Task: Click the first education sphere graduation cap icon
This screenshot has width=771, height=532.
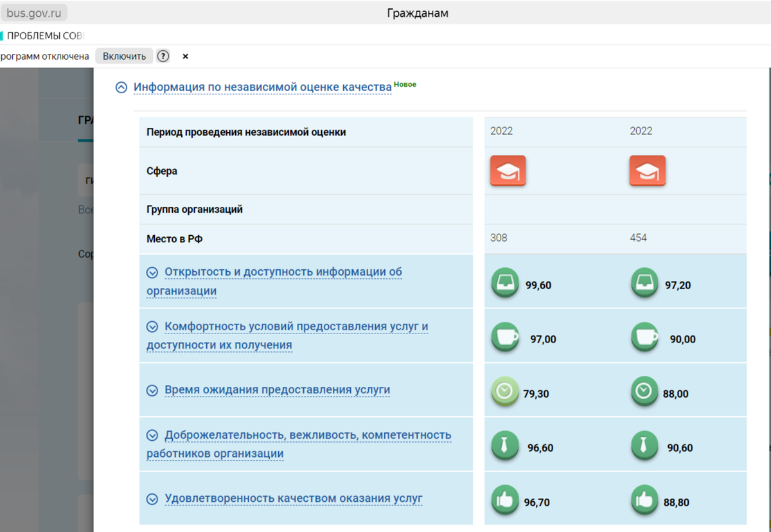Action: [508, 171]
